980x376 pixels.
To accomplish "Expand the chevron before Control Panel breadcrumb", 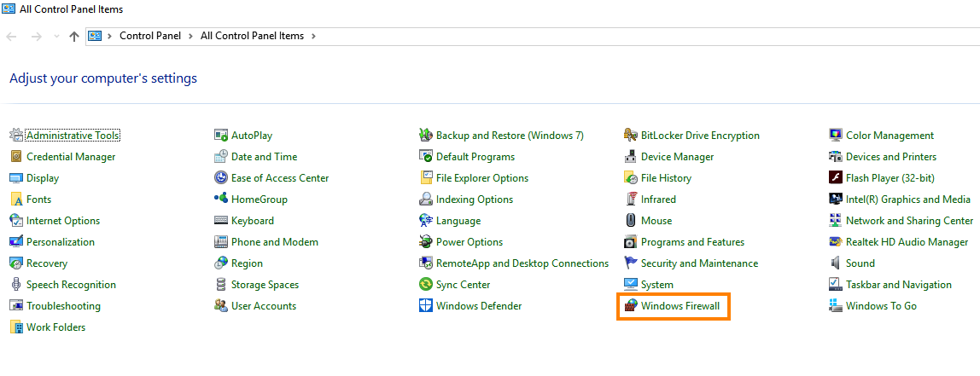I will coord(109,36).
